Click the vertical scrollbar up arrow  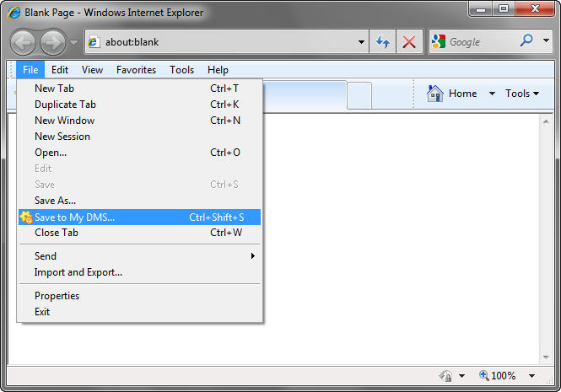[x=546, y=121]
